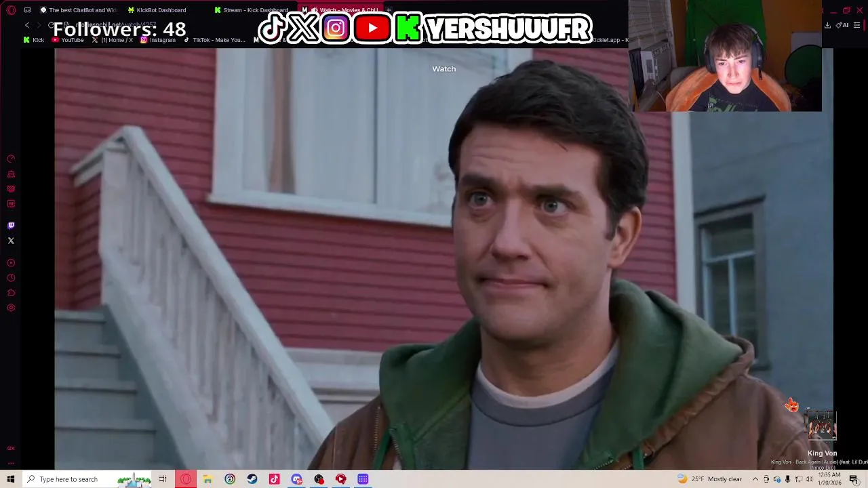Open browser Settings gear in sidebar
Image resolution: width=868 pixels, height=488 pixels.
tap(11, 308)
